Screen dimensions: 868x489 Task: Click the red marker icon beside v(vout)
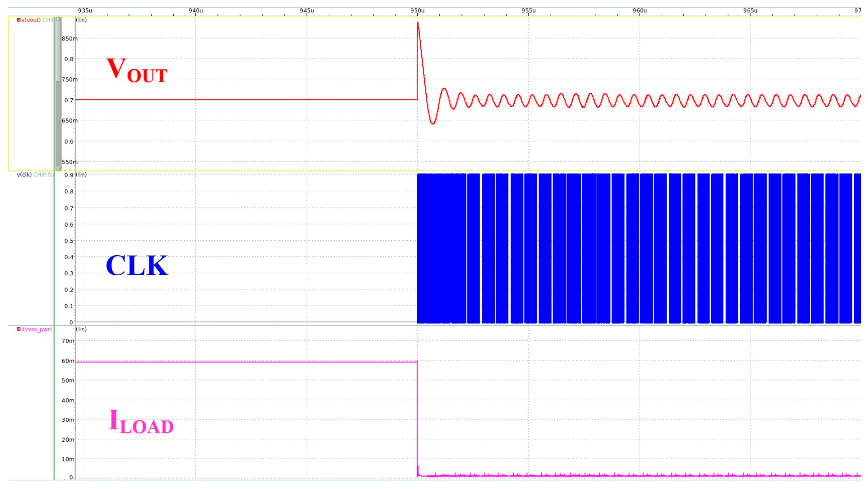19,20
